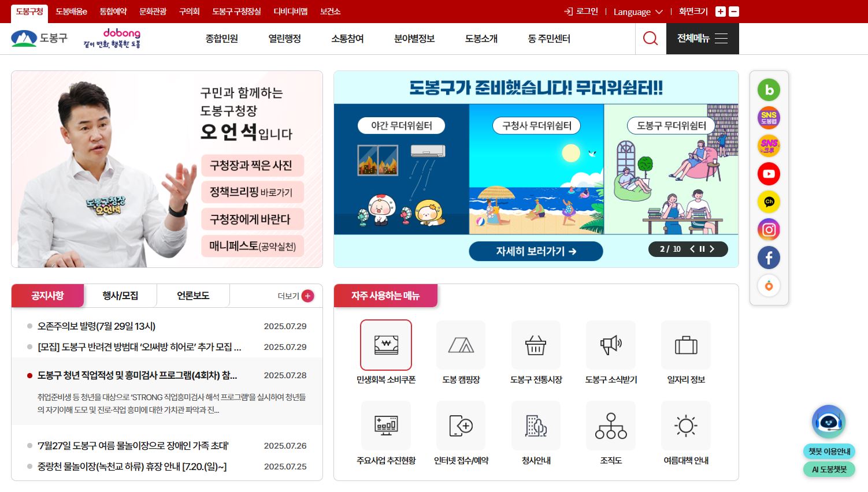Click AI 도봉챗봇 button

coord(829,469)
